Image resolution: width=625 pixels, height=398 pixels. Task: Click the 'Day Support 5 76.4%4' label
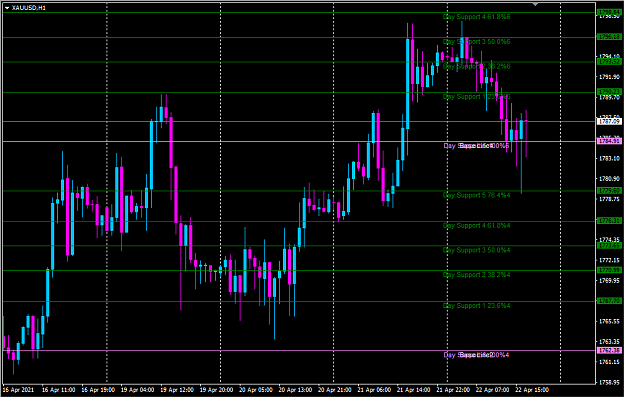(476, 195)
